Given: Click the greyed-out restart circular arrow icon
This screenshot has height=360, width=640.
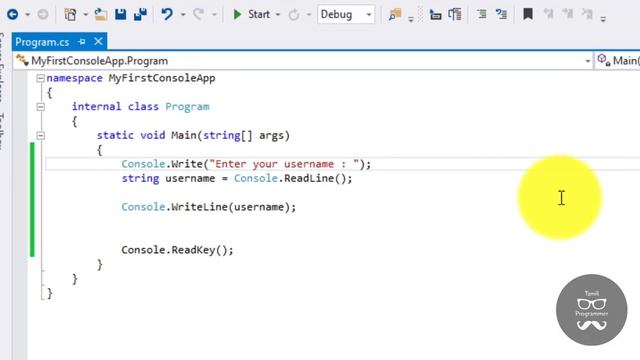Looking at the screenshot, I should click(293, 15).
